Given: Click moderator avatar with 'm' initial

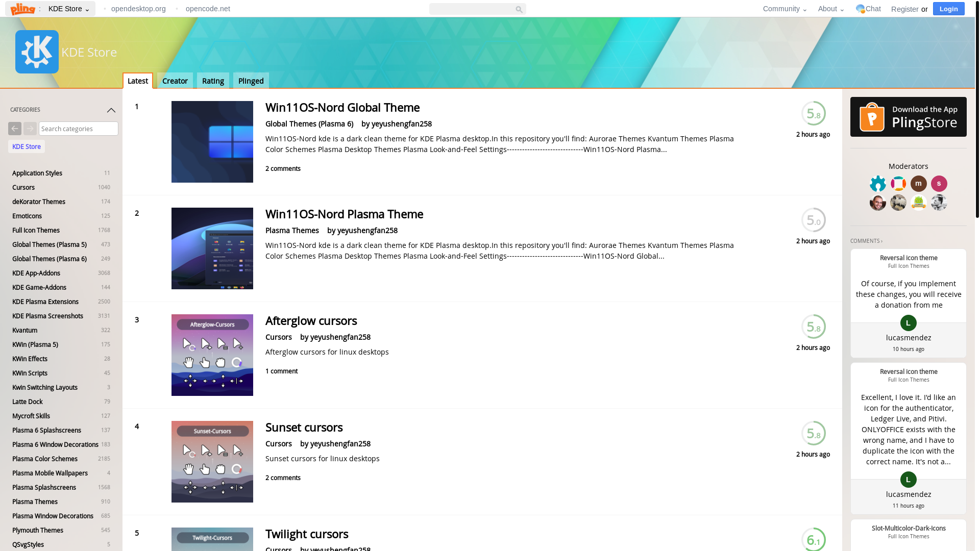Looking at the screenshot, I should 918,184.
